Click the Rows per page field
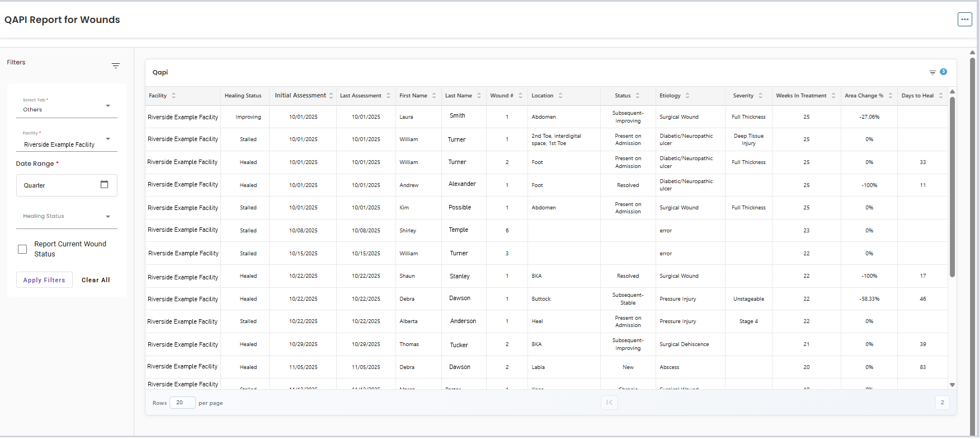 tap(182, 403)
